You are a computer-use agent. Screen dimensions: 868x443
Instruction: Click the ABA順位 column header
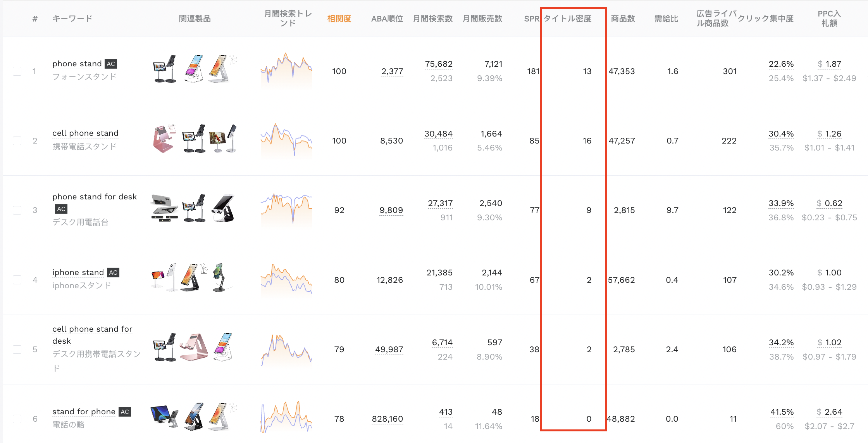[x=387, y=18]
